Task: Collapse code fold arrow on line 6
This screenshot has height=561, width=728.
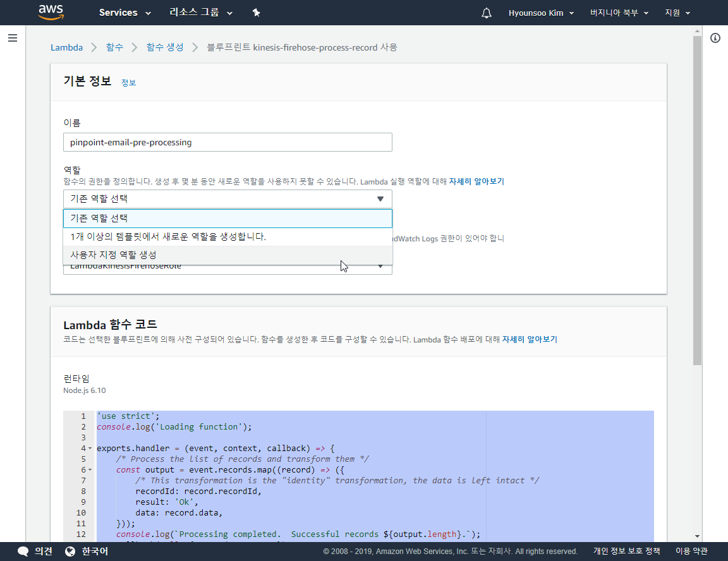Action: pyautogui.click(x=90, y=470)
